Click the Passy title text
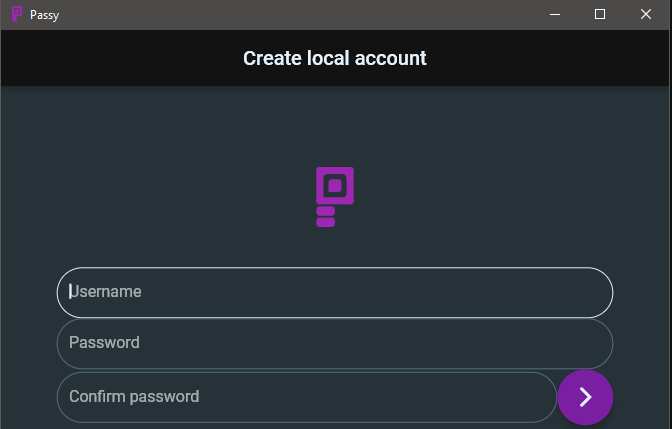Viewport: 672px width, 429px height. point(45,15)
